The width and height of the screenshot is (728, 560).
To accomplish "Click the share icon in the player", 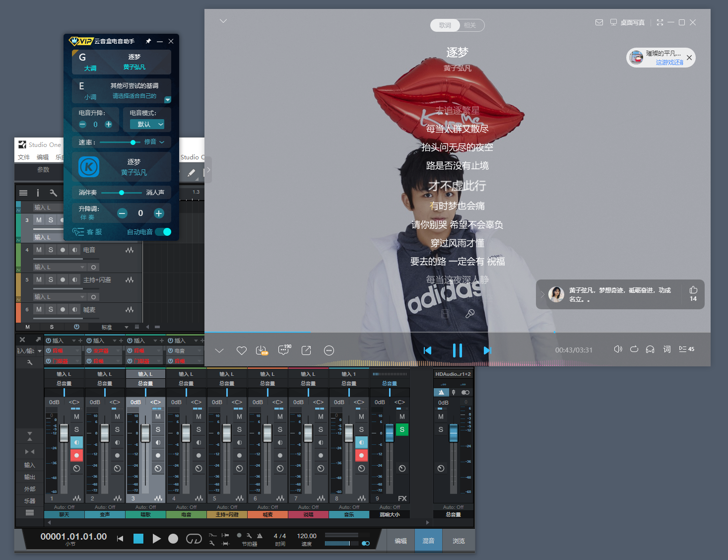I will [x=306, y=350].
